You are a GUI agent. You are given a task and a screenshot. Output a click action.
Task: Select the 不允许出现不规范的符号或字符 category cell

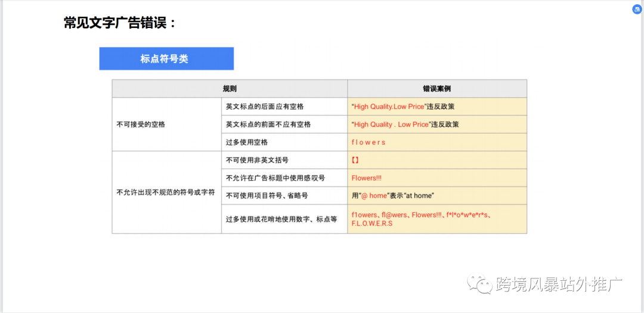pos(167,192)
